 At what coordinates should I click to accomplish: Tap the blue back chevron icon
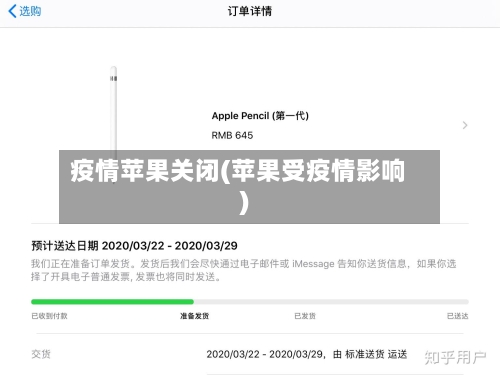(x=12, y=11)
